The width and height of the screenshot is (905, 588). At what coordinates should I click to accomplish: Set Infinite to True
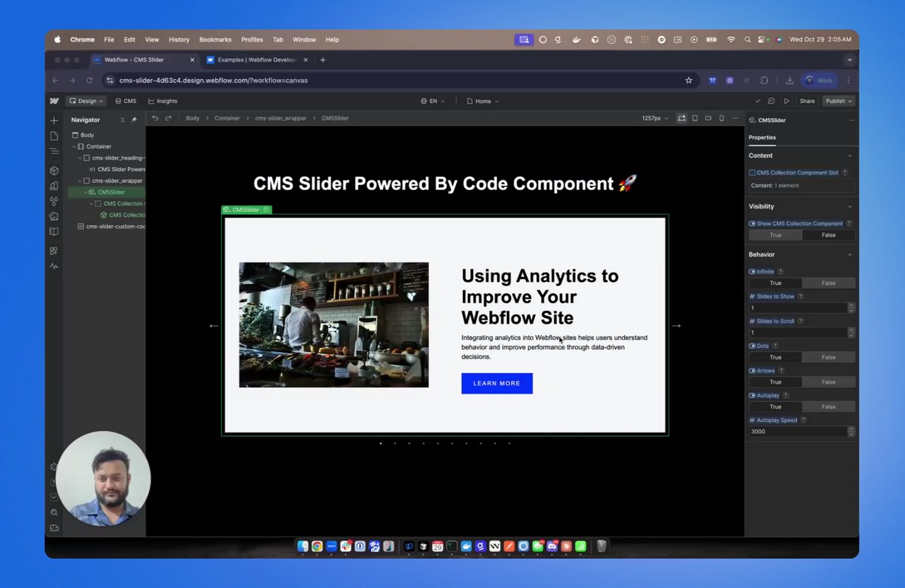pyautogui.click(x=776, y=283)
